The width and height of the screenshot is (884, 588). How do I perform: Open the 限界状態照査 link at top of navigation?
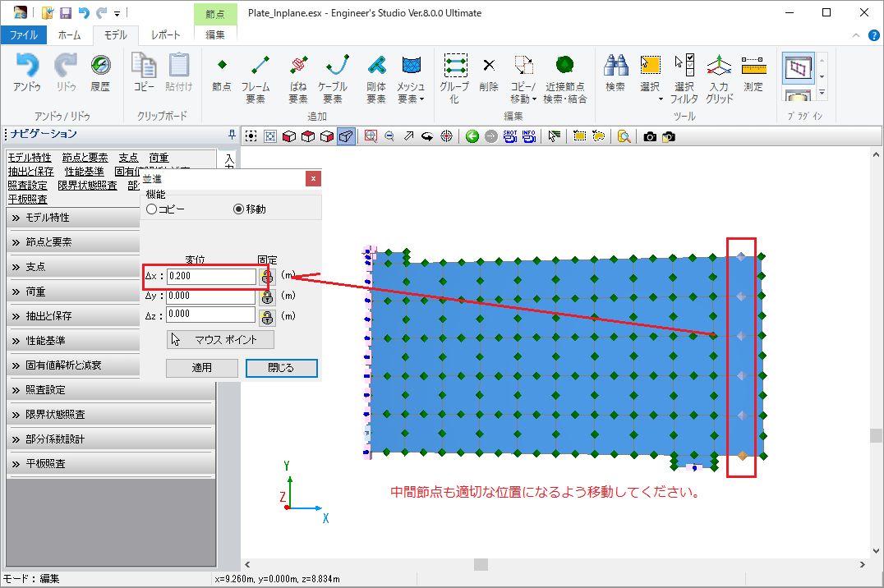[87, 186]
